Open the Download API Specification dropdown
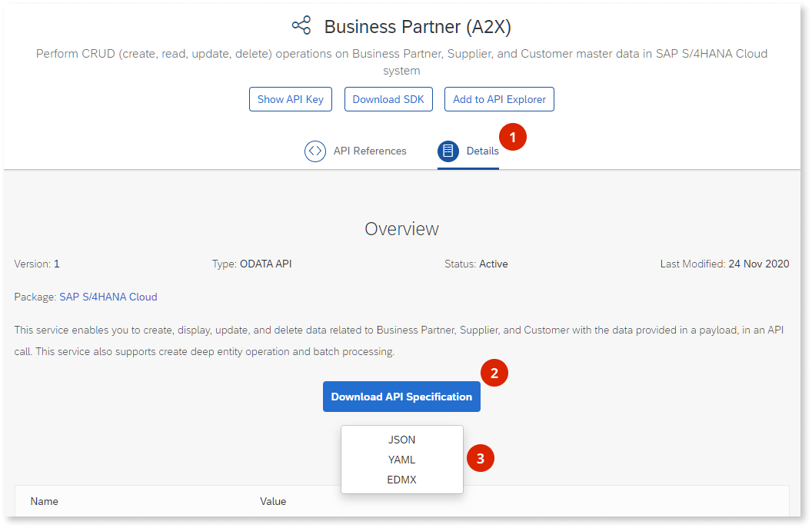Screen dimensions: 812x528 pyautogui.click(x=401, y=397)
